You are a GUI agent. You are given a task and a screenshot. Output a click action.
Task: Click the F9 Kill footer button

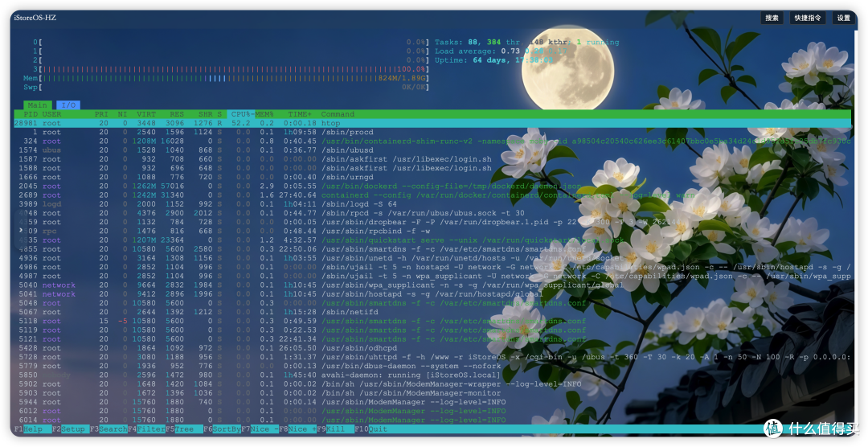(x=335, y=429)
